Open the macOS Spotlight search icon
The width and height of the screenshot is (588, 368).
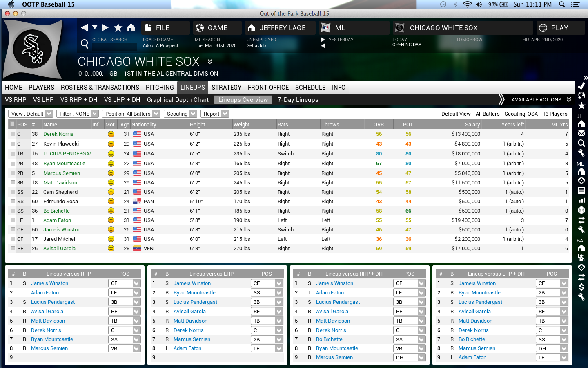pyautogui.click(x=562, y=4)
